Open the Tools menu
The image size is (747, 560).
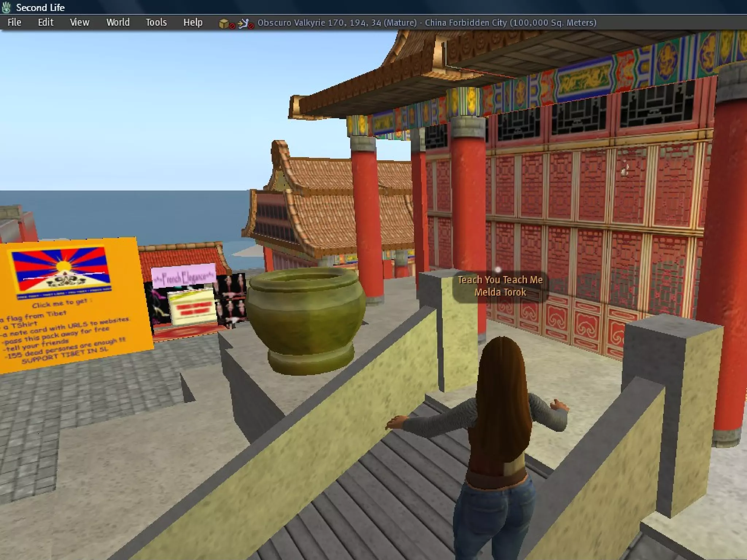[x=156, y=23]
